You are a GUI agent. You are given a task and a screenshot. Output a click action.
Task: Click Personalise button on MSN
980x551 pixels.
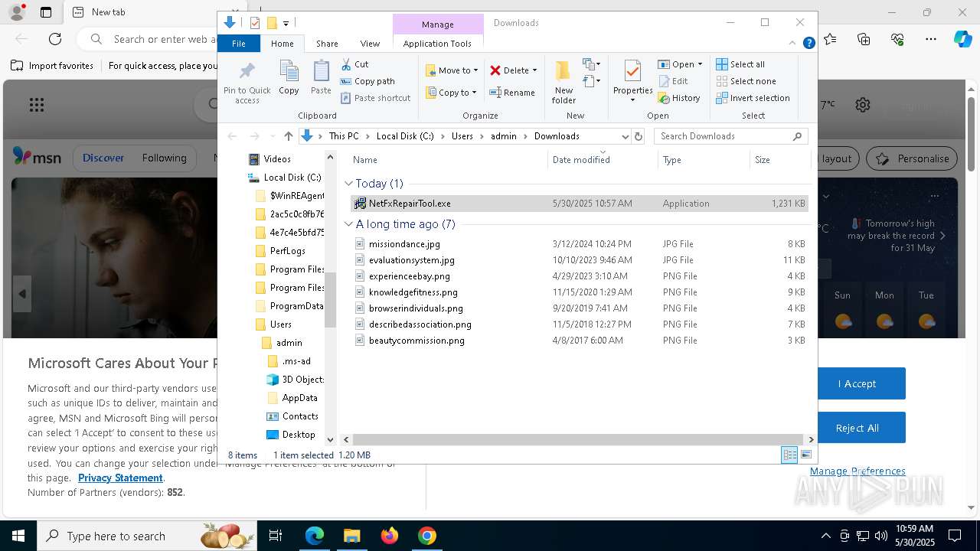click(x=912, y=158)
